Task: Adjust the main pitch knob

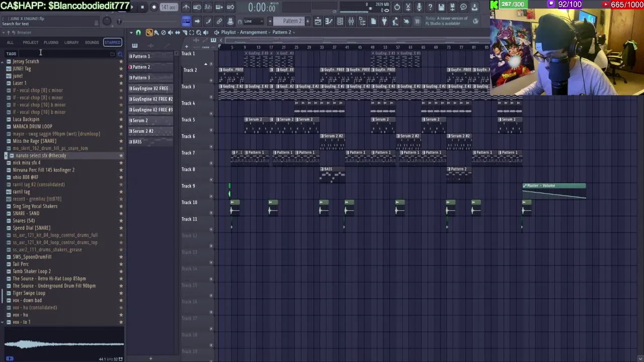Action: (119, 21)
